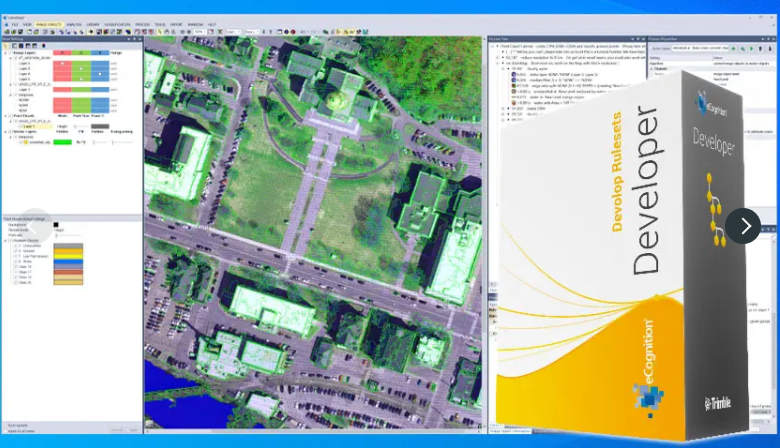Open the Classification menu
This screenshot has width=780, height=448.
[x=117, y=24]
